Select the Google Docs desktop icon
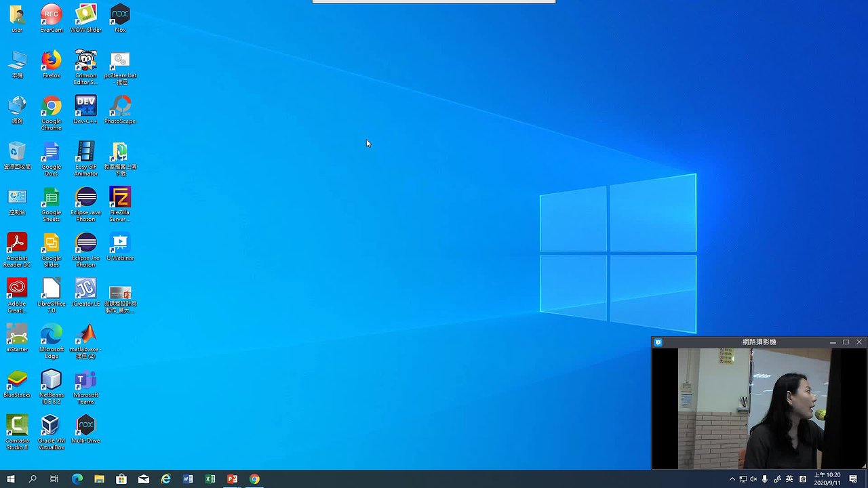Image resolution: width=868 pixels, height=488 pixels. click(x=52, y=158)
